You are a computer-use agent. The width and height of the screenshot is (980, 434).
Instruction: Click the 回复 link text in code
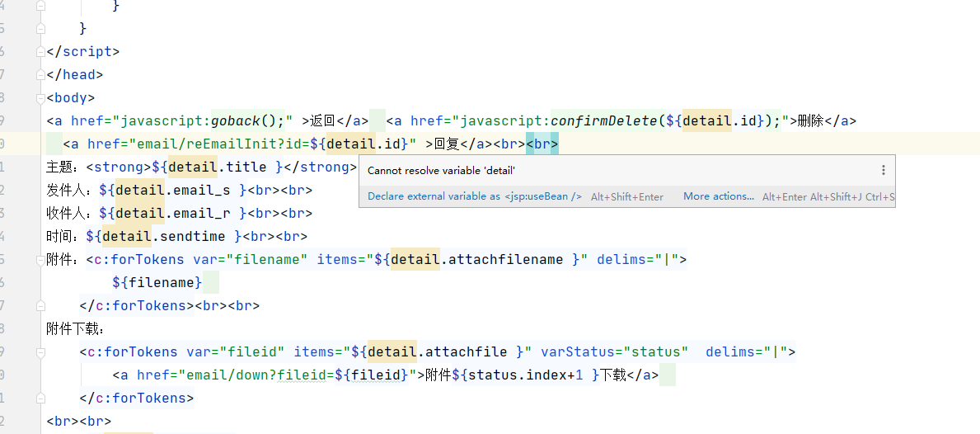[447, 144]
